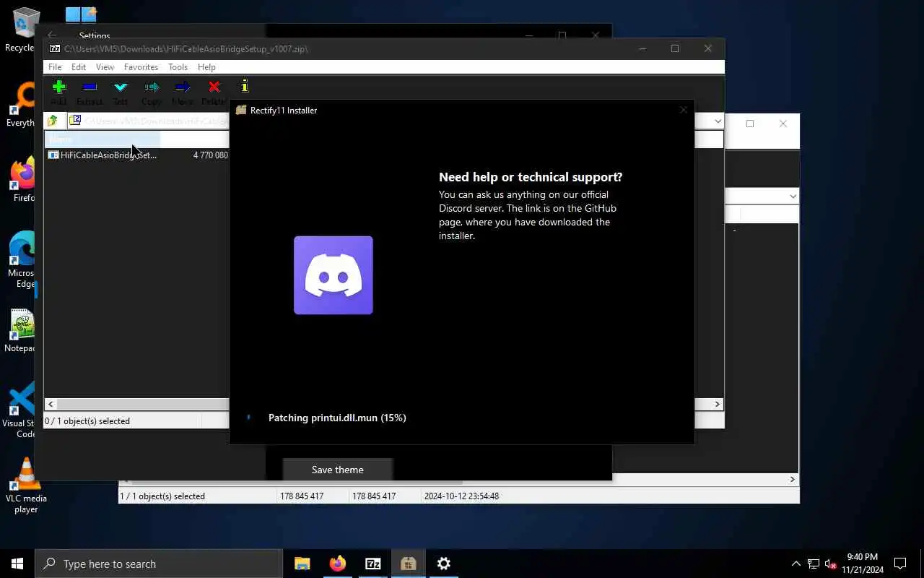Click the Save theme button in Settings
This screenshot has width=924, height=578.
(338, 470)
